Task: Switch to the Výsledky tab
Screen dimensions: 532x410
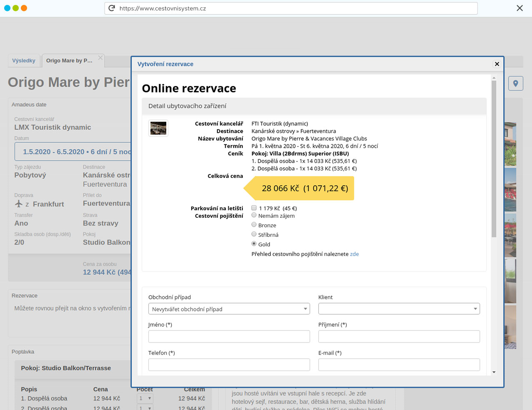Action: pos(24,61)
